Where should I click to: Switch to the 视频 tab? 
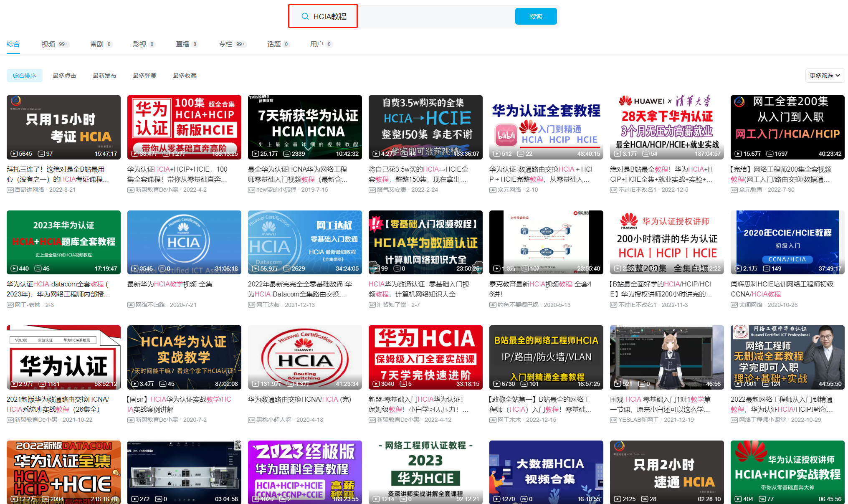(x=48, y=44)
